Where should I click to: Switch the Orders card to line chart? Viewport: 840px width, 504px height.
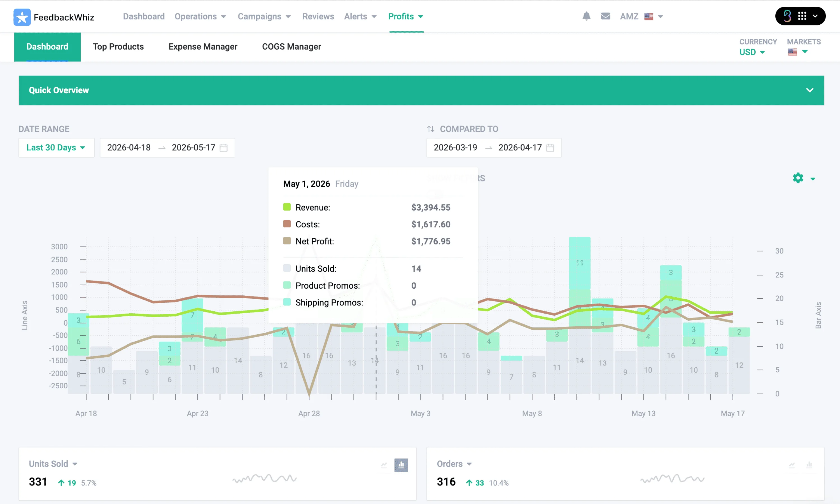[x=792, y=465]
